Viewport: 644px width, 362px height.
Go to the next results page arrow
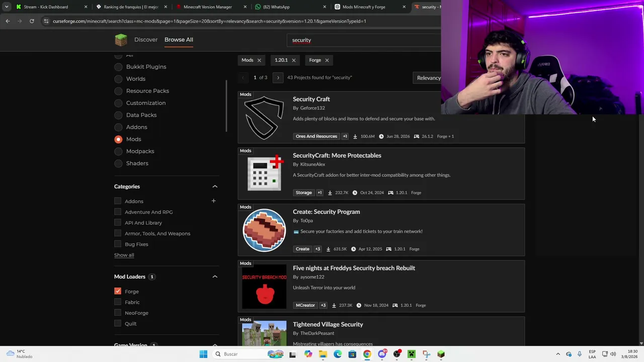[x=278, y=77]
